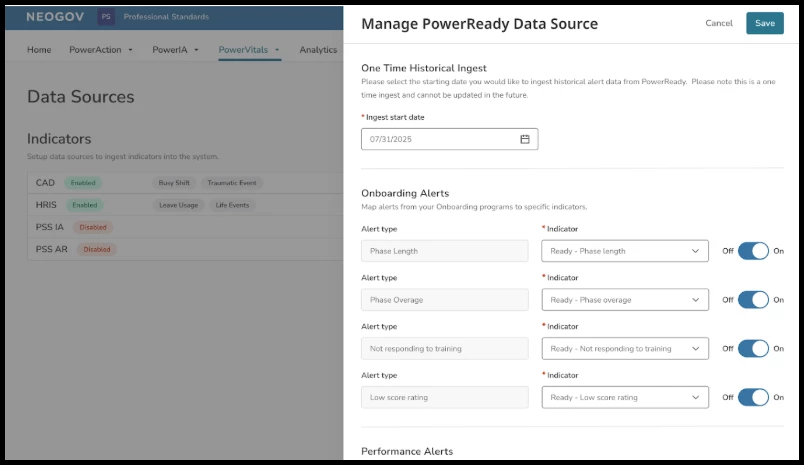This screenshot has height=465, width=804.
Task: Click the Enabled badge next to HRIS
Action: click(x=85, y=205)
